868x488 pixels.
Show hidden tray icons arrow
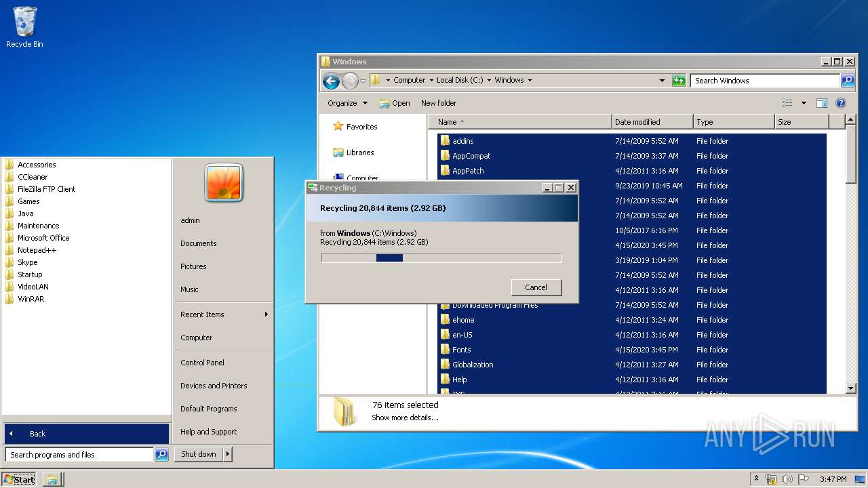point(756,479)
